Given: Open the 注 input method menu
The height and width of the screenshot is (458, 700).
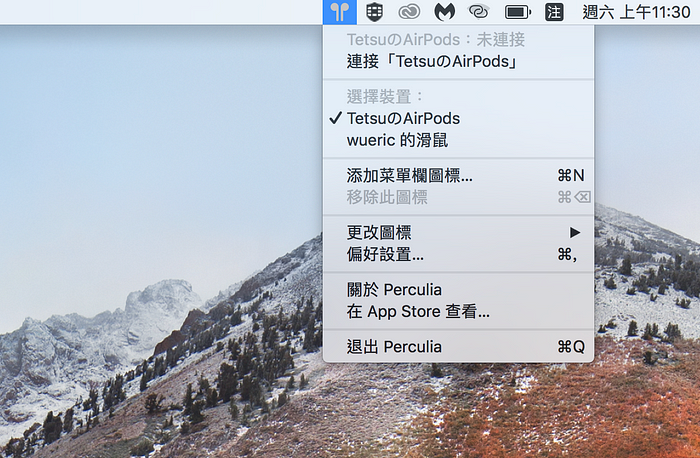Looking at the screenshot, I should tap(554, 12).
